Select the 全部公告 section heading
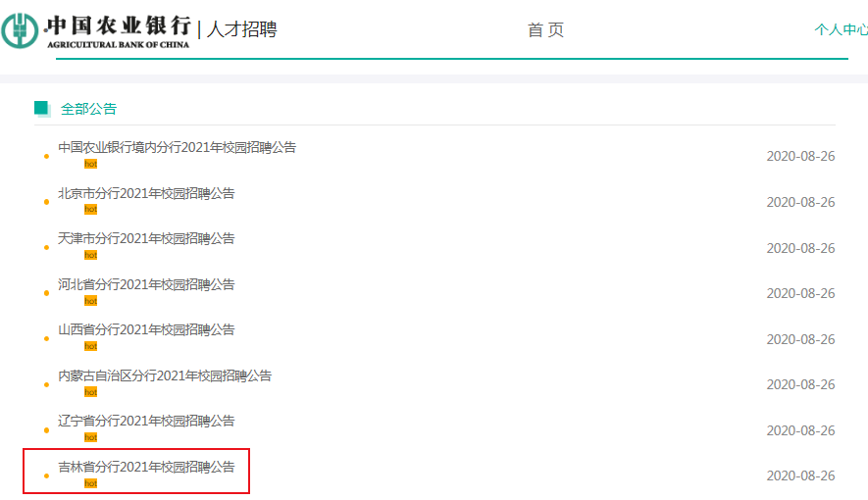 coord(88,109)
